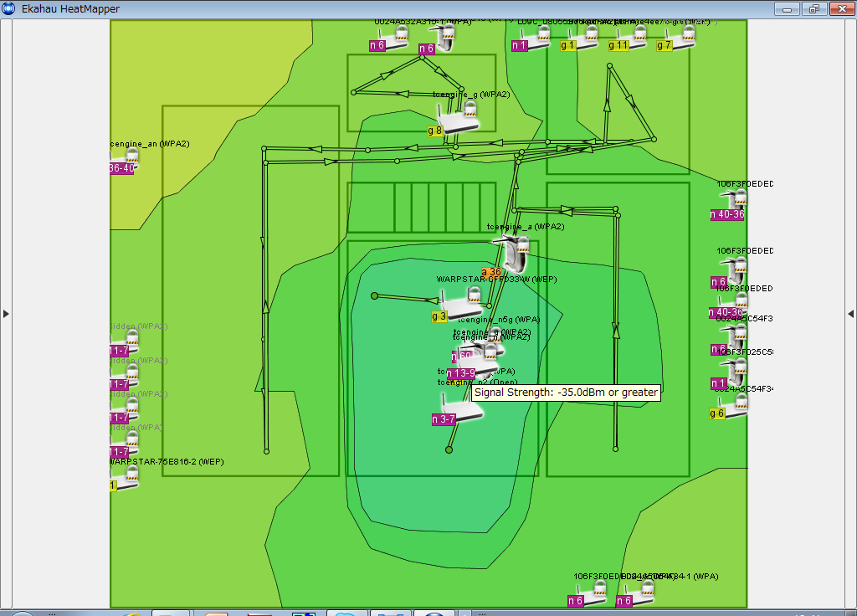Image resolution: width=857 pixels, height=616 pixels.
Task: Select the g 1 access point at top
Action: click(x=583, y=38)
